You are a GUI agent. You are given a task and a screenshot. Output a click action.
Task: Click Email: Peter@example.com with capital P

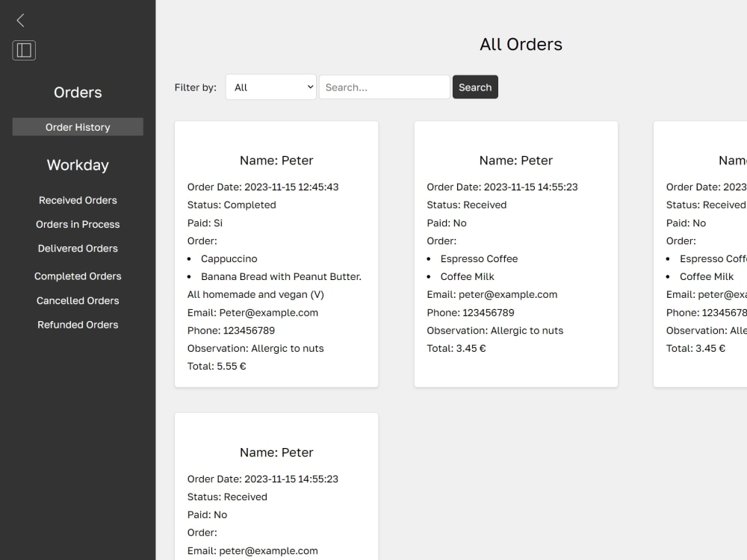tap(252, 313)
